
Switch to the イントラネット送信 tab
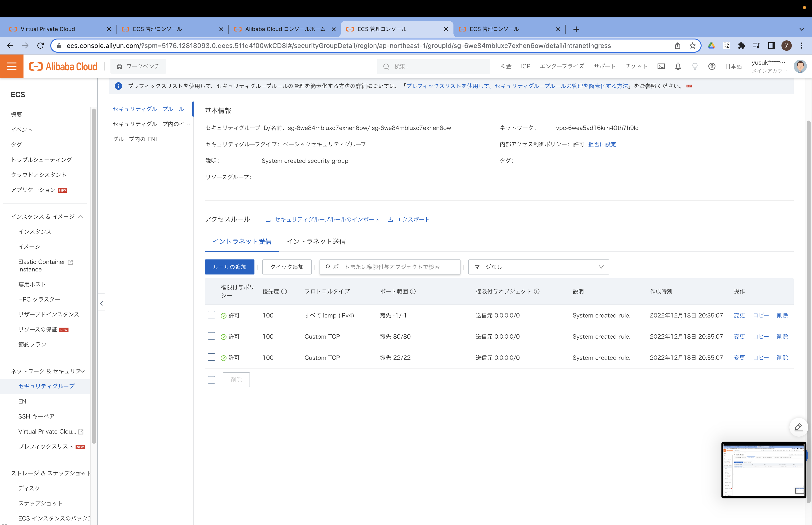point(316,241)
